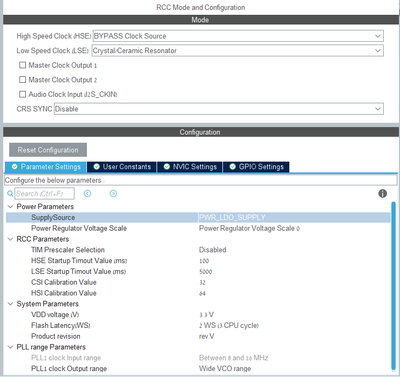Click the parameter search field

[44, 194]
